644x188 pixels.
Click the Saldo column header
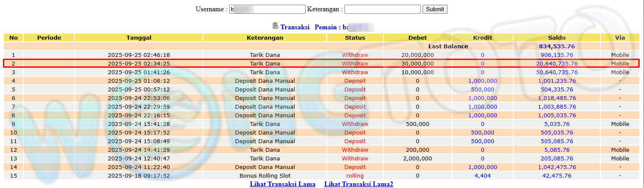pyautogui.click(x=556, y=38)
